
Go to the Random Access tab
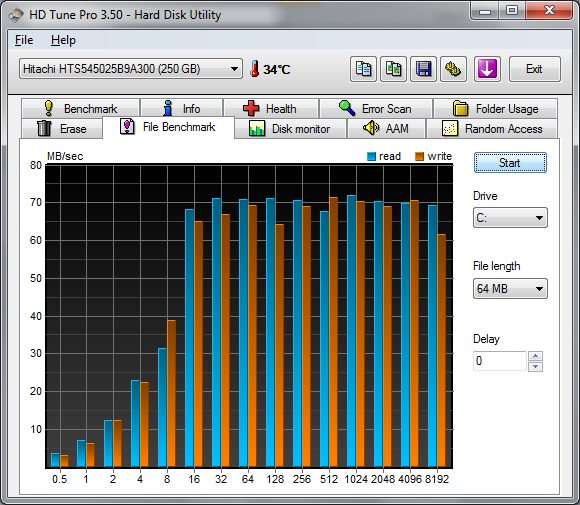(492, 129)
